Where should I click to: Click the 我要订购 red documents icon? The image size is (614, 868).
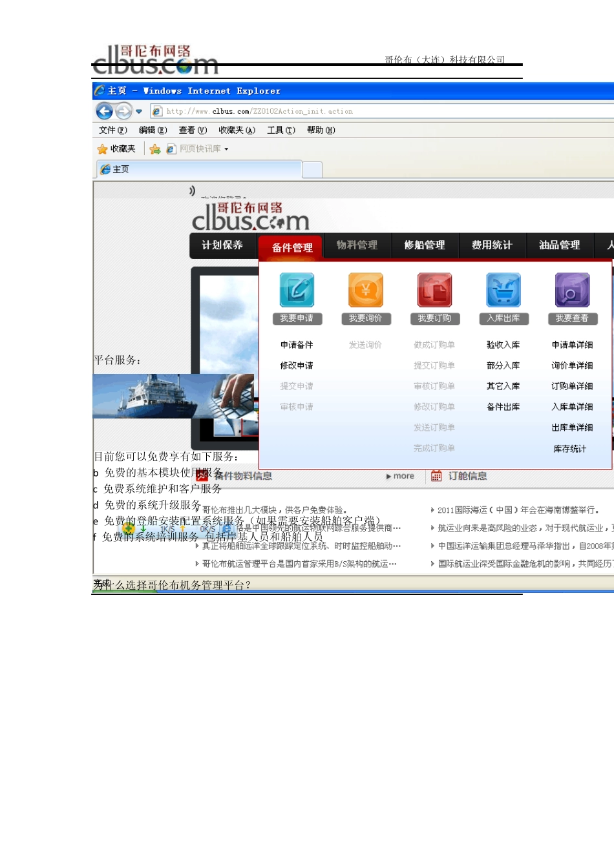(x=434, y=290)
